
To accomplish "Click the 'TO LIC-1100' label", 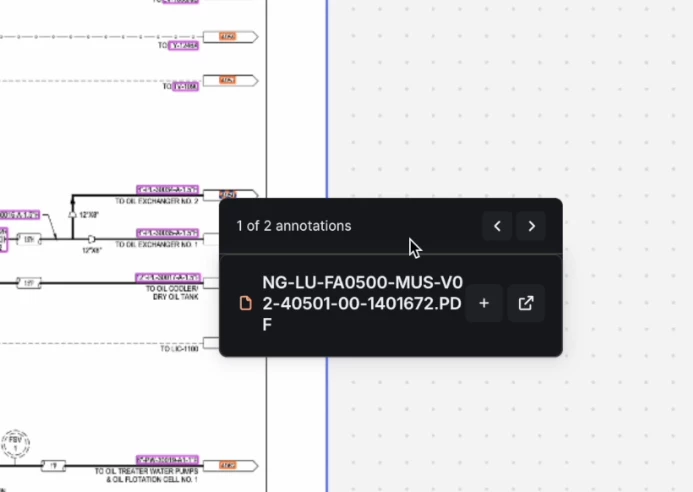I will pyautogui.click(x=179, y=349).
